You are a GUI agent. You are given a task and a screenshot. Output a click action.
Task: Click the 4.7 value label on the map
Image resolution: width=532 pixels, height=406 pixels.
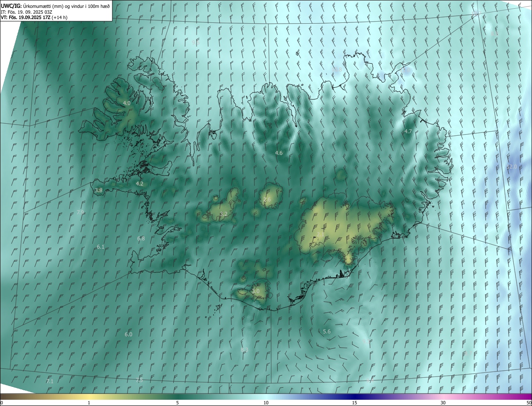point(408,131)
